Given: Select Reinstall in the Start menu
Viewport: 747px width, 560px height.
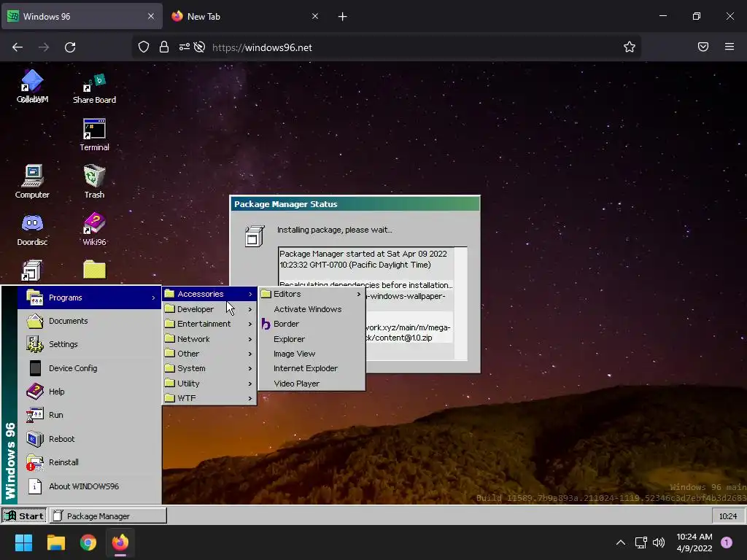Looking at the screenshot, I should pyautogui.click(x=90, y=462).
